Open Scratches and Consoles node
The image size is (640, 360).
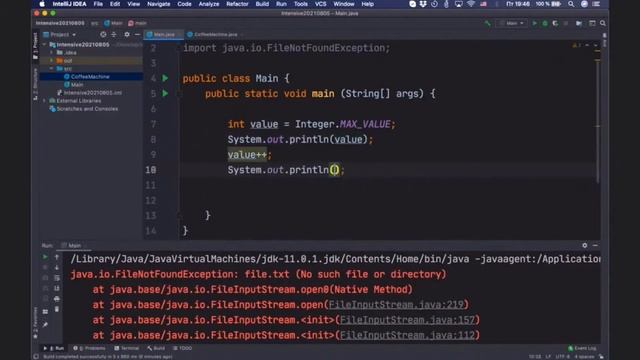point(87,109)
